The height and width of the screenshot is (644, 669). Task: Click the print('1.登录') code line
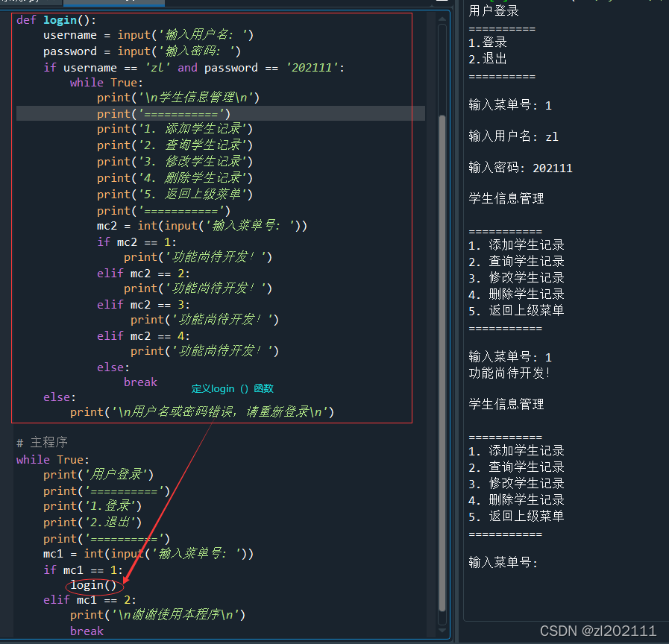[92, 506]
